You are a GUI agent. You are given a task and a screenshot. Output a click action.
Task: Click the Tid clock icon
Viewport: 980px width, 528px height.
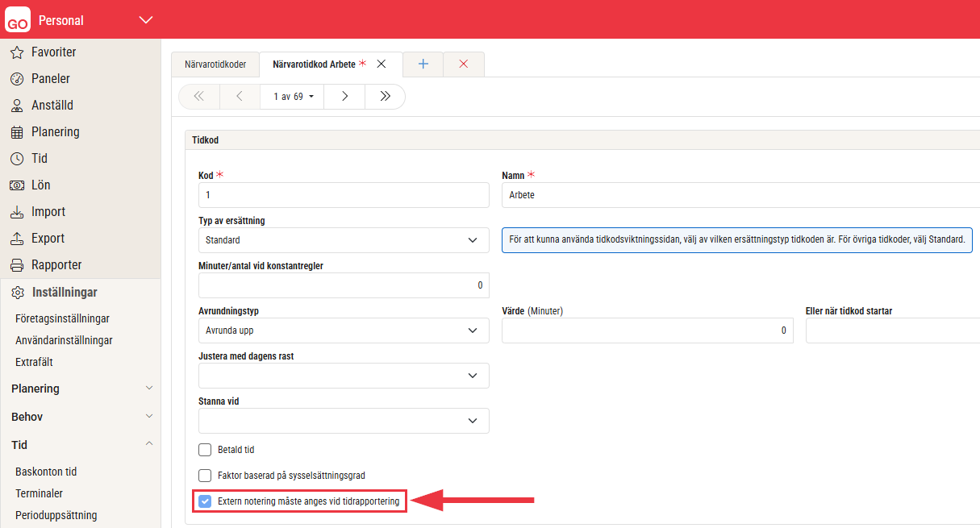click(x=17, y=159)
